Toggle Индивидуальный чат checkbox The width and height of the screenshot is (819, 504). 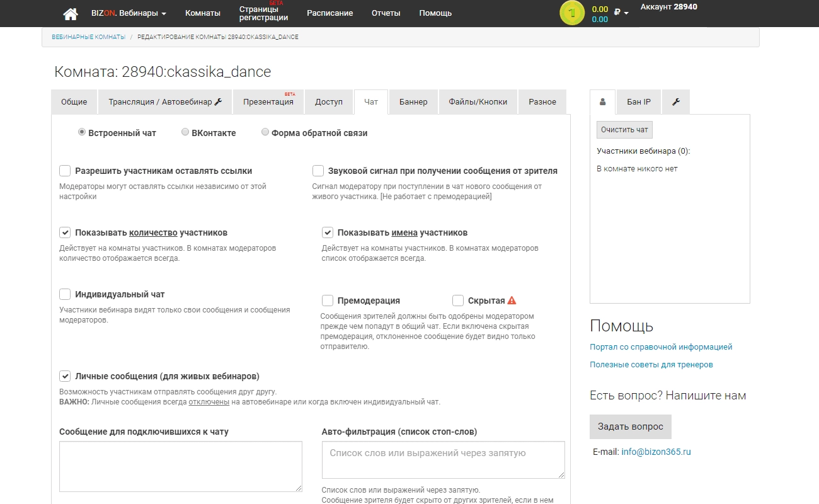pos(65,294)
